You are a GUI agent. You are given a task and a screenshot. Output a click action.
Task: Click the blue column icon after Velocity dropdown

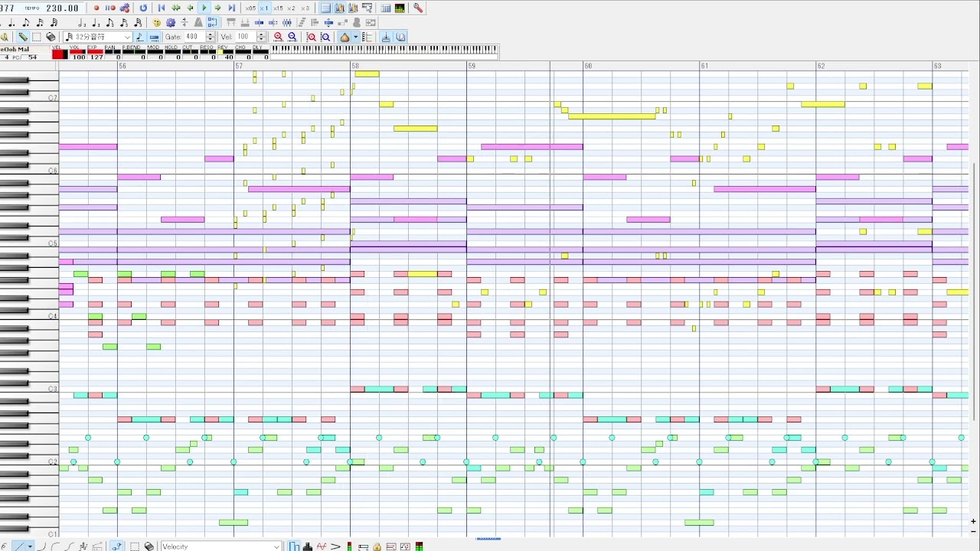point(294,546)
